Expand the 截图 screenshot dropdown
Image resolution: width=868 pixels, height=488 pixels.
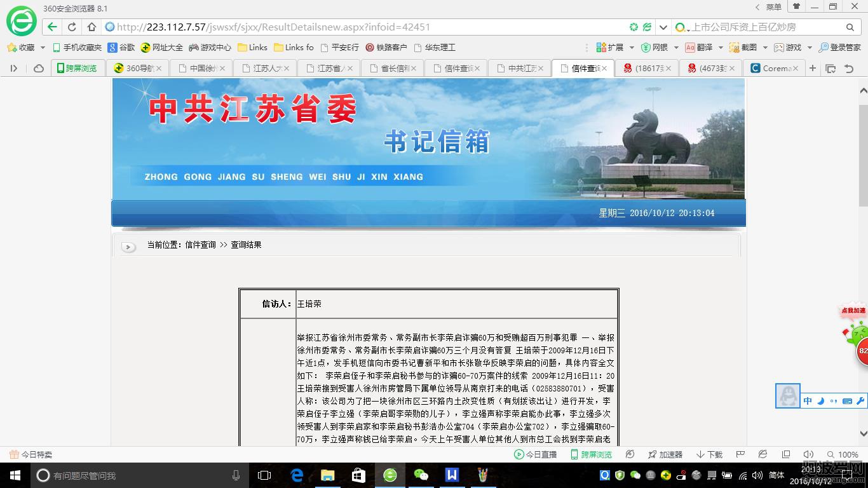click(x=764, y=48)
